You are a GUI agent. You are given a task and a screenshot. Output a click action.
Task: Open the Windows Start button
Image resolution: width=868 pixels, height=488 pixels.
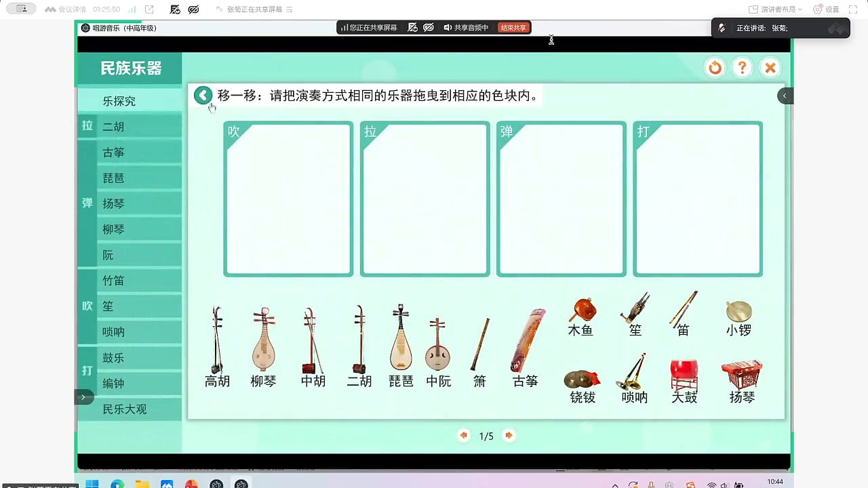[92, 484]
